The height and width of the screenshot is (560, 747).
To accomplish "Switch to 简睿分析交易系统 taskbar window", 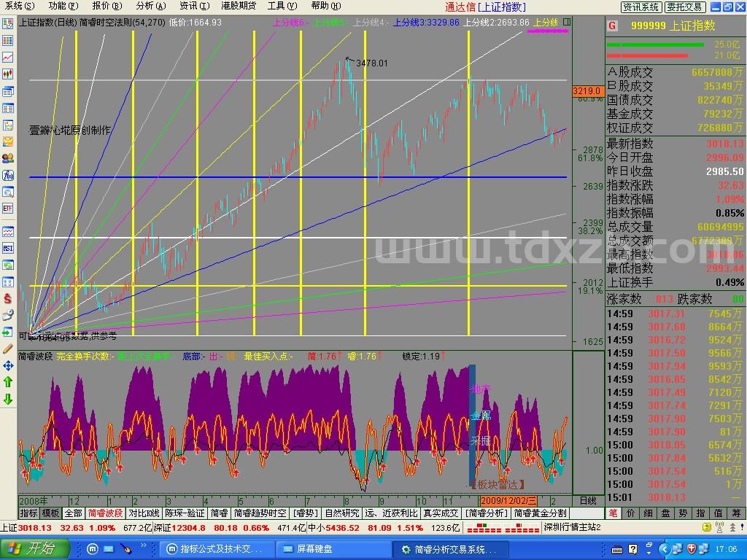I will click(451, 549).
